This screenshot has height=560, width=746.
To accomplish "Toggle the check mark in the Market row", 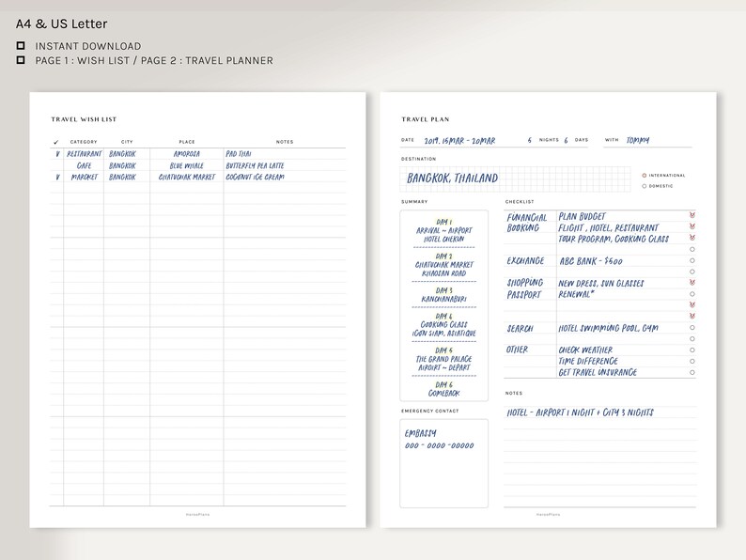I will click(x=57, y=177).
